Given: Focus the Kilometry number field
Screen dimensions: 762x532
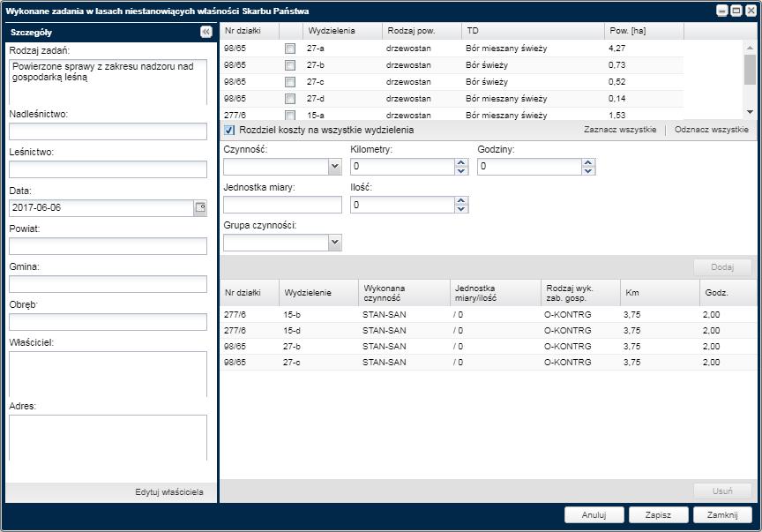Looking at the screenshot, I should (x=403, y=167).
